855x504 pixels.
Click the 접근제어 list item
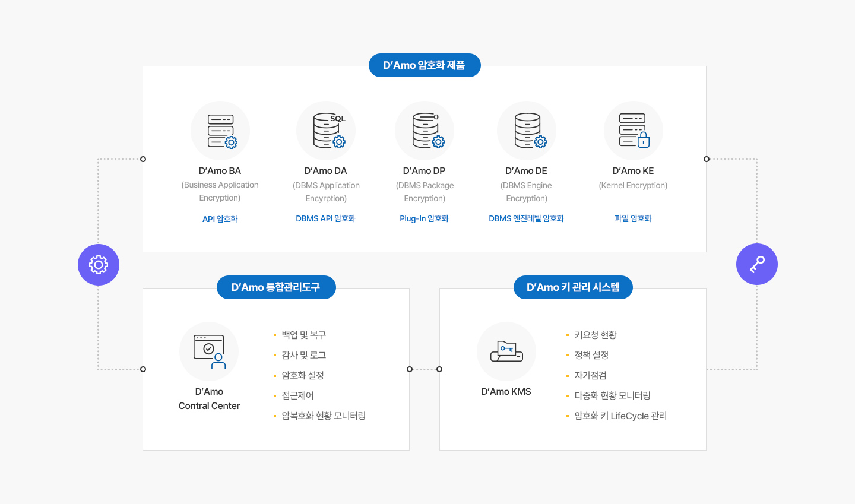tap(298, 395)
